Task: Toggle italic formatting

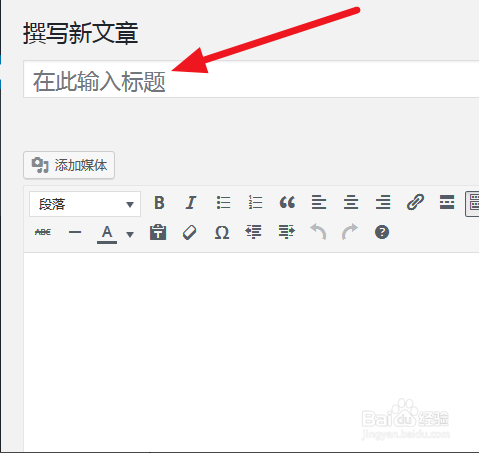Action: (191, 203)
